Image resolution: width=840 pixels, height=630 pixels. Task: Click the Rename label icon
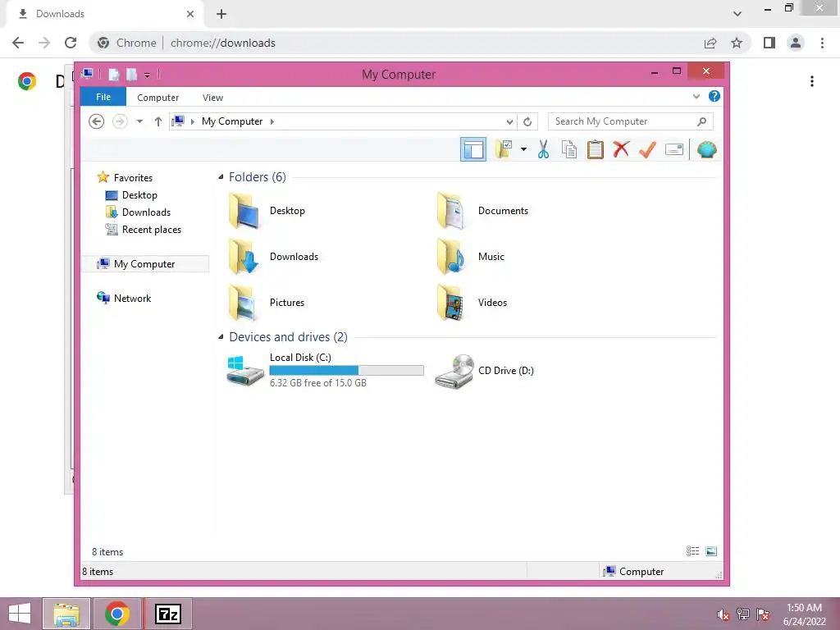coord(674,149)
